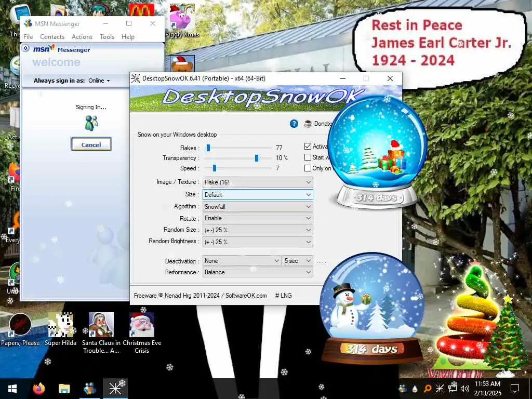This screenshot has width=532, height=399.
Task: Click the MSN Messenger system tray icon
Action: point(403,389)
